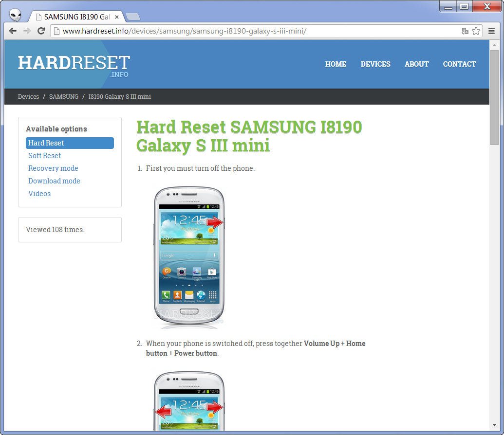The height and width of the screenshot is (435, 504).
Task: Open the Recovery mode link
Action: click(x=54, y=168)
